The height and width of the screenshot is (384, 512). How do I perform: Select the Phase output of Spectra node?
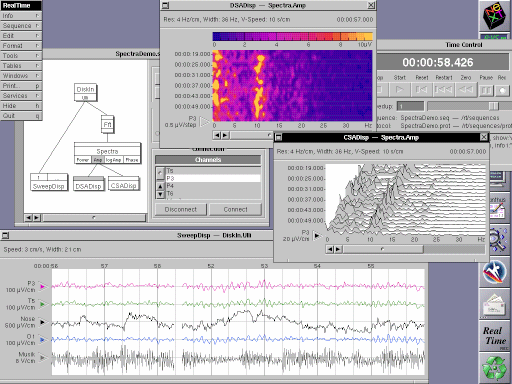coord(132,160)
